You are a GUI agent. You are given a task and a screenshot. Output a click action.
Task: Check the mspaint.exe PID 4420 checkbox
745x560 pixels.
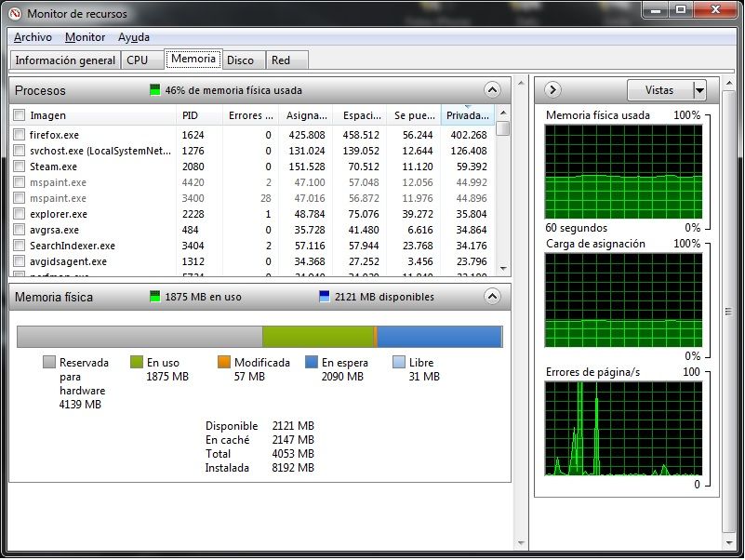point(19,182)
